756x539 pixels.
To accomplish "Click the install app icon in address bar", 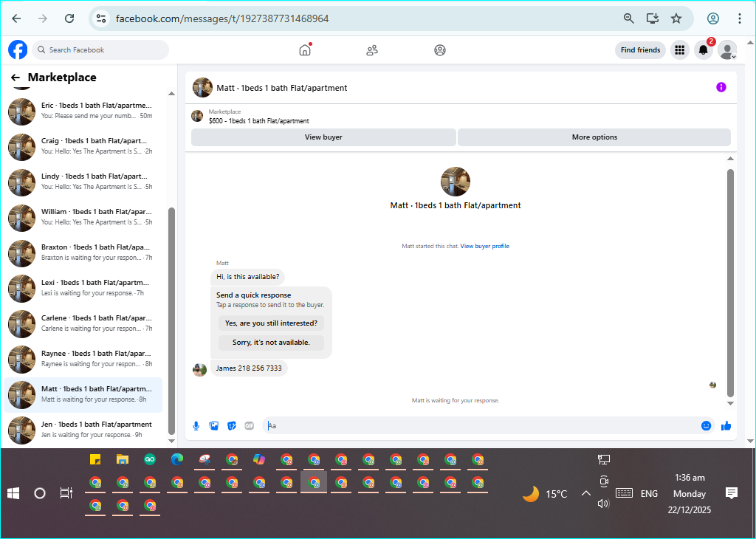I will (x=653, y=18).
